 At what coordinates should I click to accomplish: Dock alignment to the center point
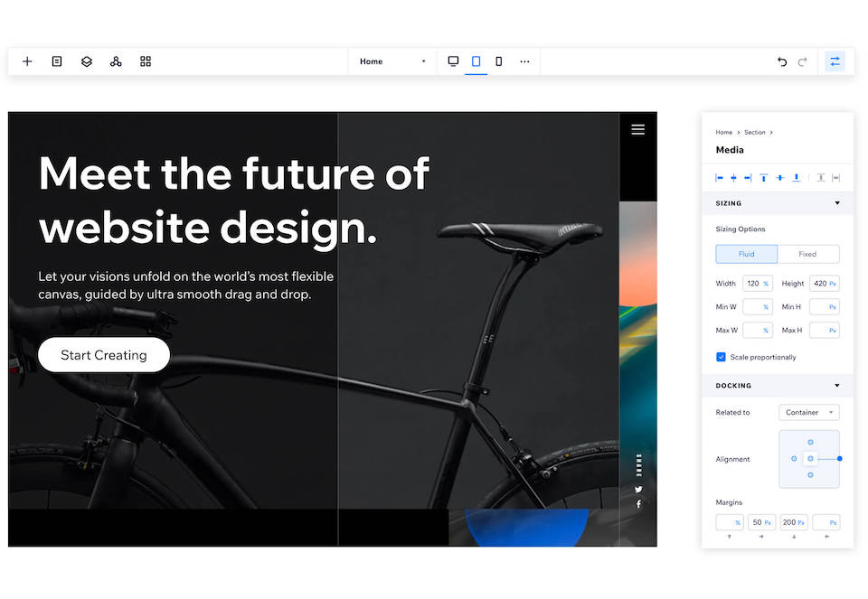(x=810, y=459)
